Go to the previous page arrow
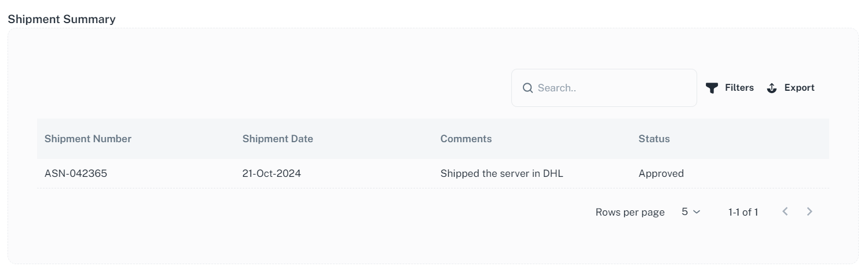The height and width of the screenshot is (274, 868). (x=785, y=212)
